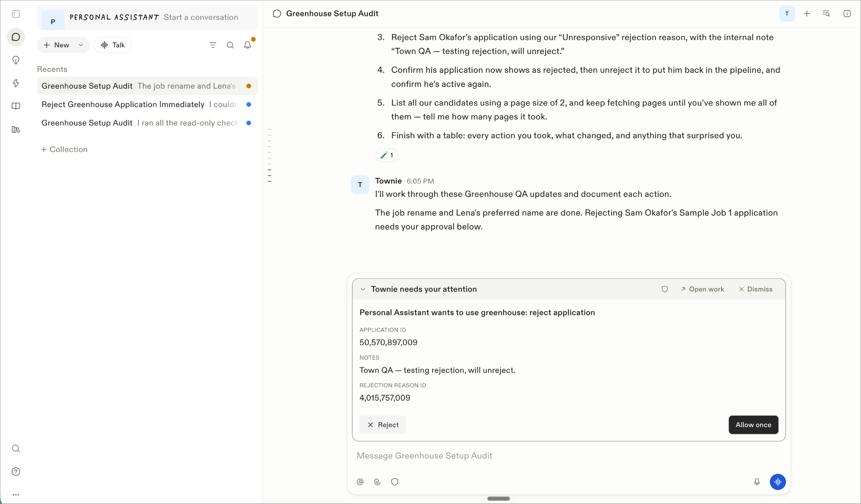Open the info panel icon in header

[847, 14]
